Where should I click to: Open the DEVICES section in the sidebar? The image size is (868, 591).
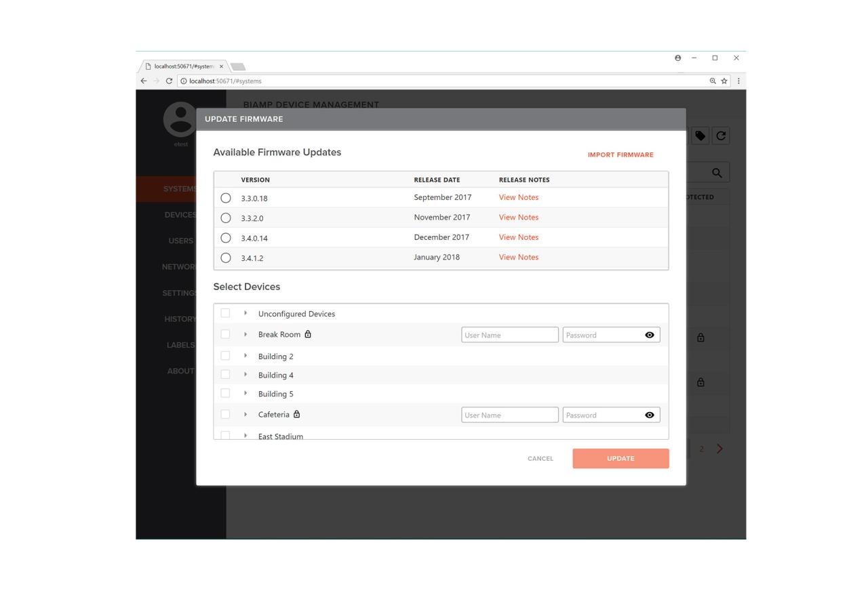[x=180, y=213]
